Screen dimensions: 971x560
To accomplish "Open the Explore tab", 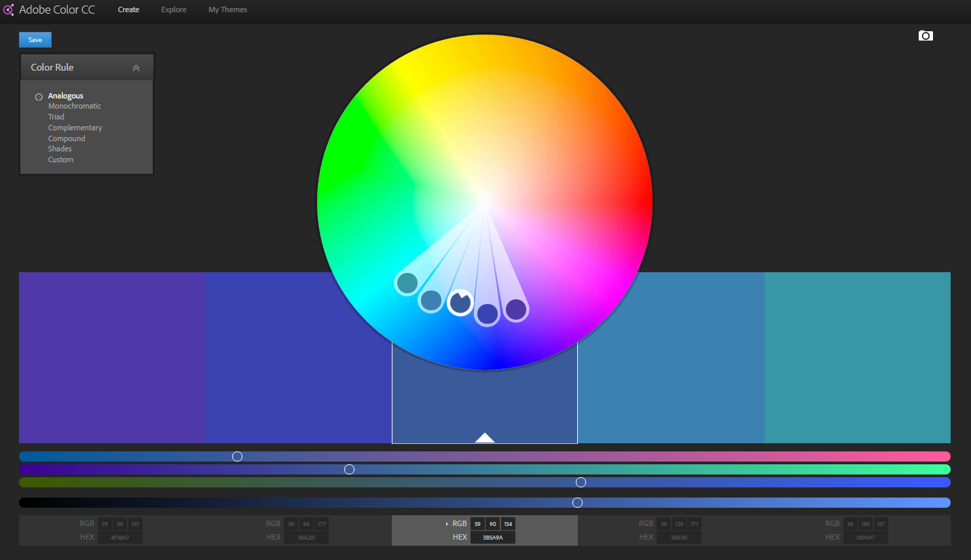I will pos(174,10).
